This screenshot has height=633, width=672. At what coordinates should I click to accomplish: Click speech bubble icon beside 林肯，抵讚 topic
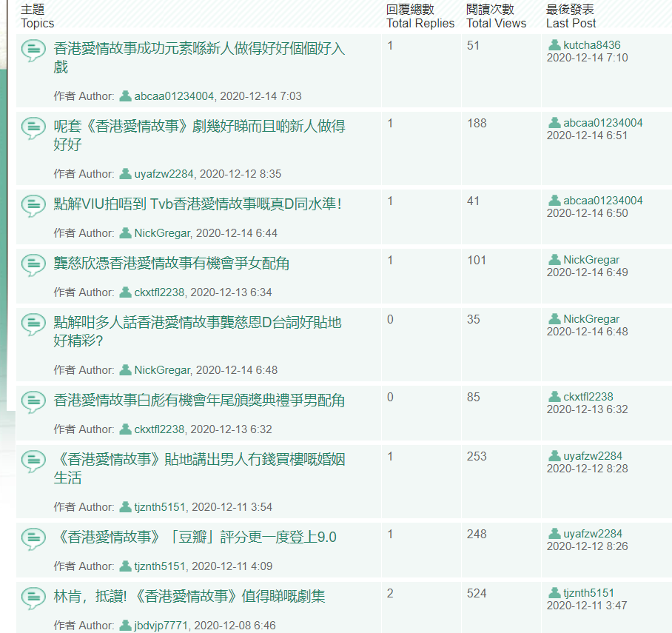coord(33,598)
